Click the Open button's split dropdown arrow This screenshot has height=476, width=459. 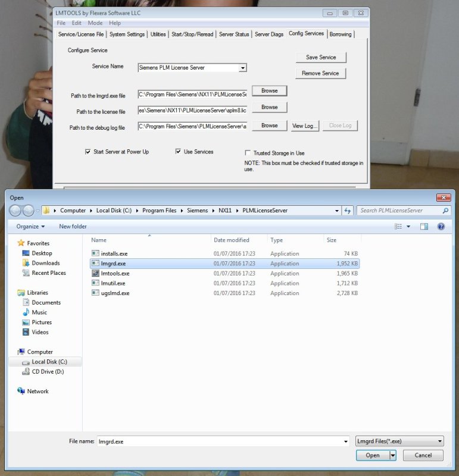393,455
